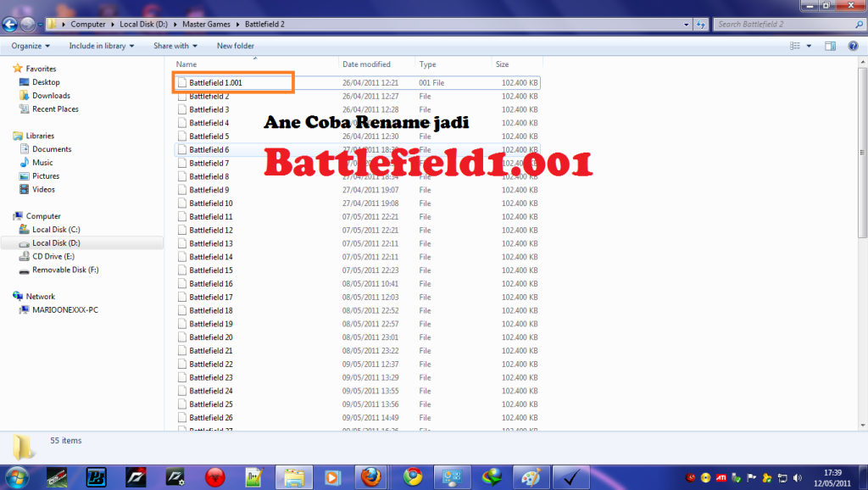Open Paint from the taskbar
This screenshot has height=490, width=868.
531,477
